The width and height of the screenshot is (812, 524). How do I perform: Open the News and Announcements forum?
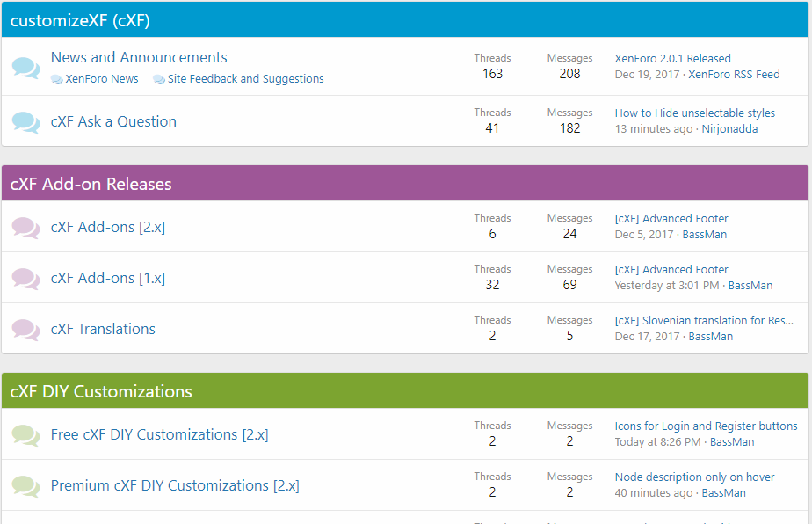click(139, 58)
